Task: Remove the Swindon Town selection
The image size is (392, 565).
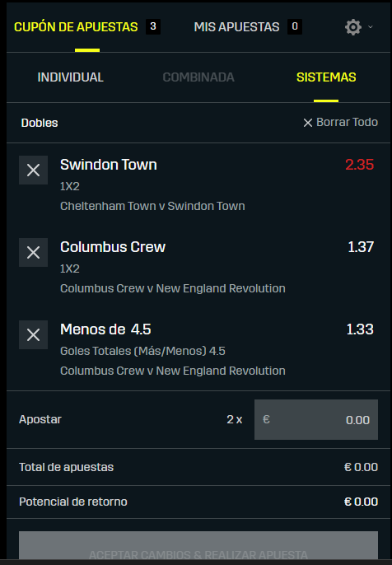Action: point(33,170)
